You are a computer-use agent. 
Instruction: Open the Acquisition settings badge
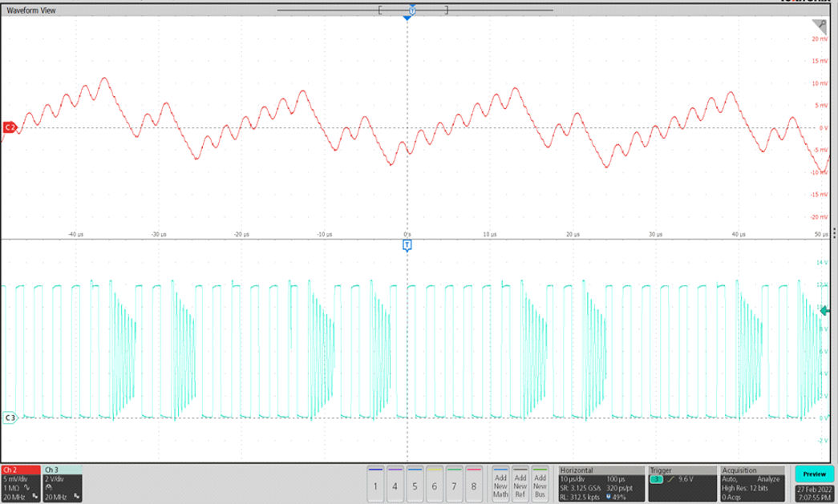(751, 484)
